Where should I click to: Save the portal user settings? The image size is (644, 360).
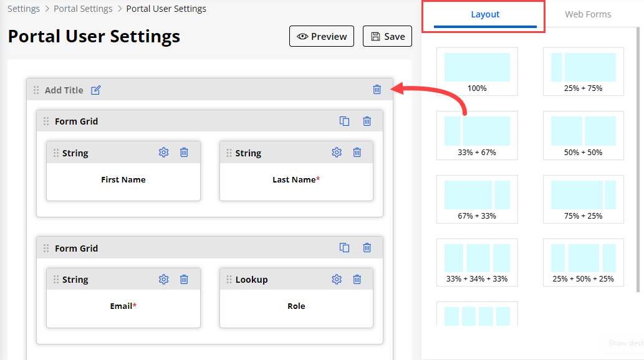pyautogui.click(x=387, y=36)
